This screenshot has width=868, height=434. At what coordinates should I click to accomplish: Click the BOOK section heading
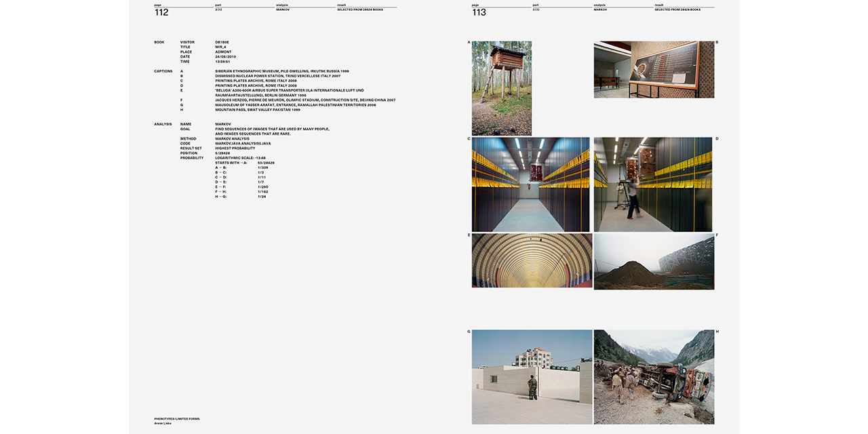159,42
